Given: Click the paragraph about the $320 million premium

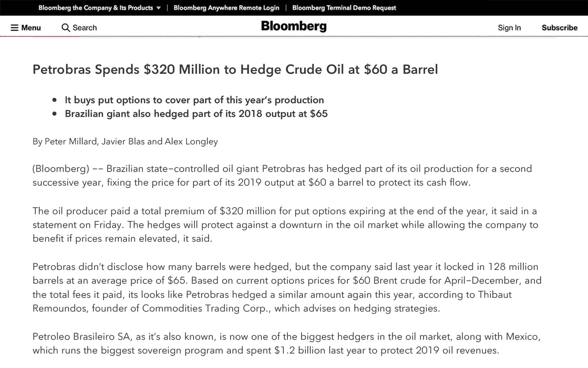Looking at the screenshot, I should pos(285,224).
